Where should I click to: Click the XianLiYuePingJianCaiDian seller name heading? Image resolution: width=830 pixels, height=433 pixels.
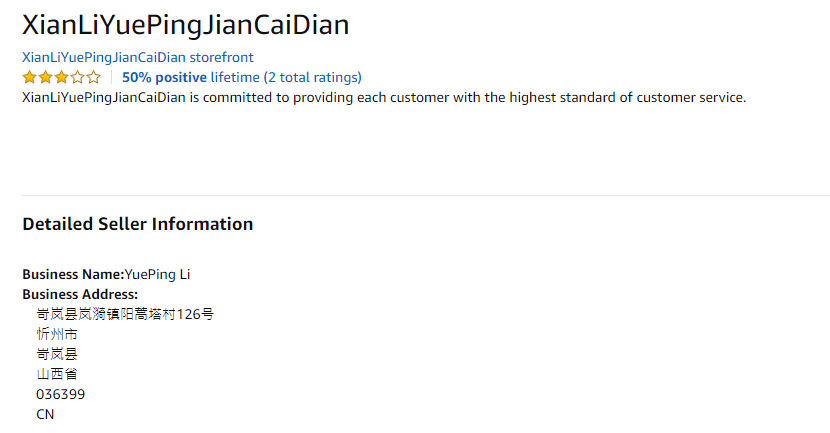tap(186, 24)
